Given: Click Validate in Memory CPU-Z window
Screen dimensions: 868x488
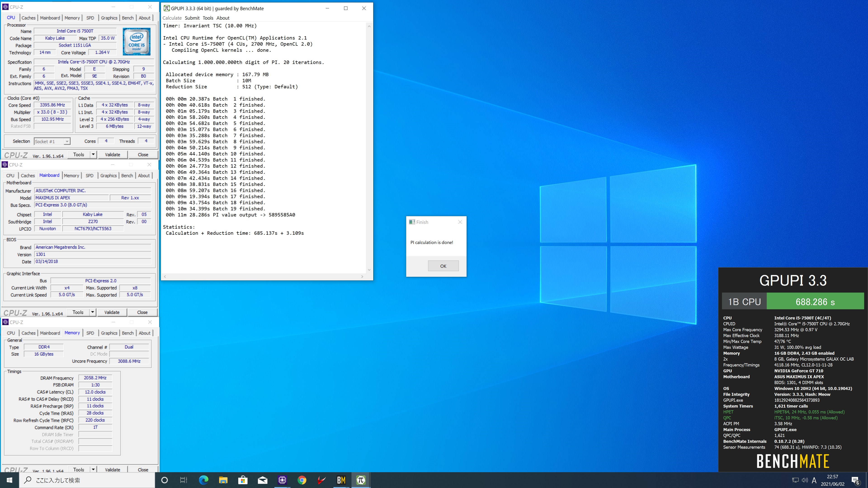Looking at the screenshot, I should pyautogui.click(x=113, y=469).
